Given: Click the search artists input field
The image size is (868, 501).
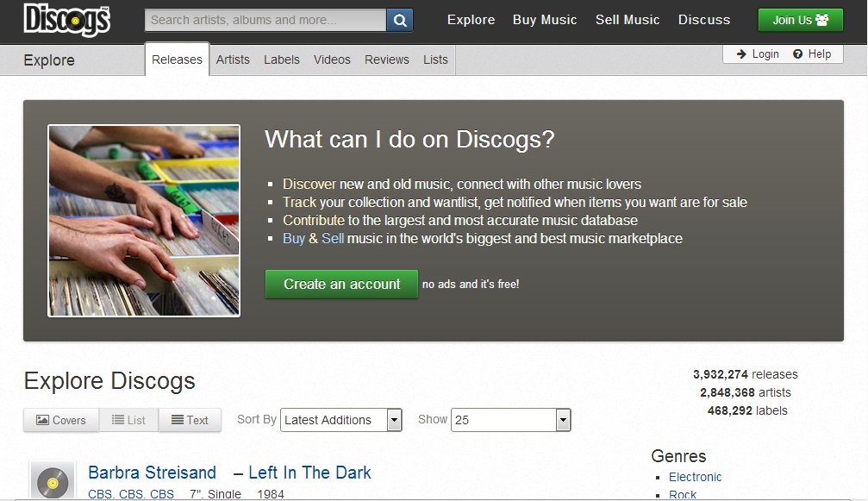Looking at the screenshot, I should tap(265, 20).
